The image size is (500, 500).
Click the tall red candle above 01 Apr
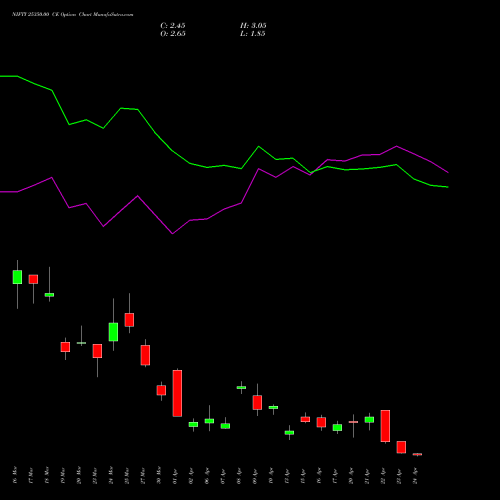177,393
